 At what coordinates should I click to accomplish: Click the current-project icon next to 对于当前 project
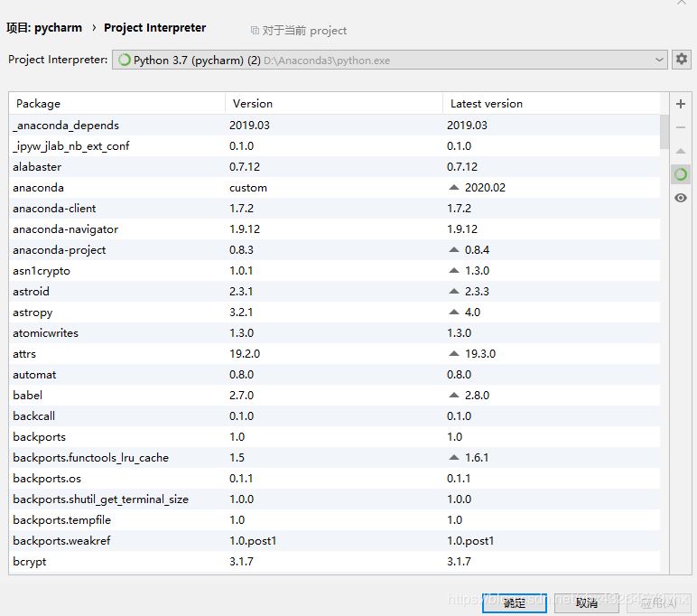pyautogui.click(x=255, y=30)
